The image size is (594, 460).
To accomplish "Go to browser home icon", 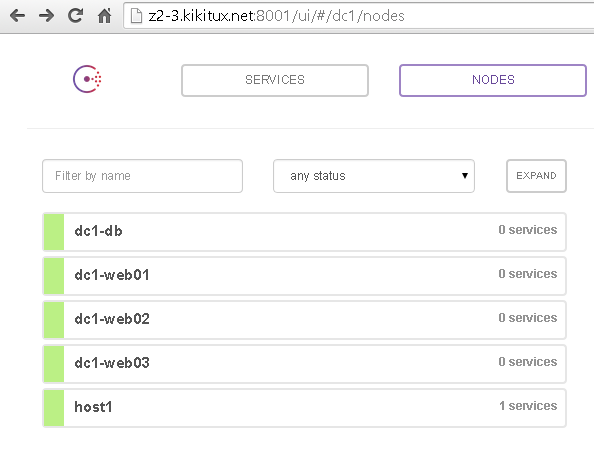I will [105, 16].
